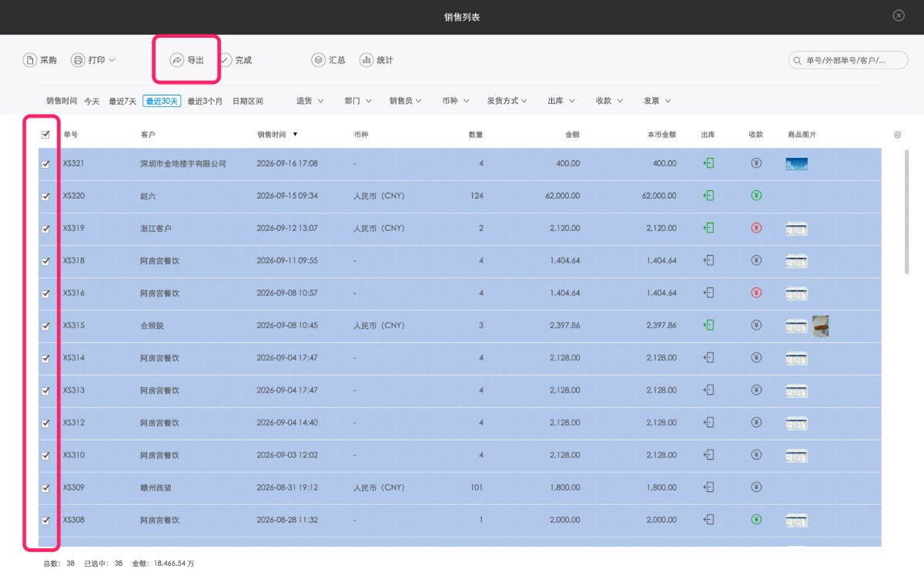This screenshot has width=924, height=576.
Task: Open column settings gear icon
Action: tap(897, 135)
